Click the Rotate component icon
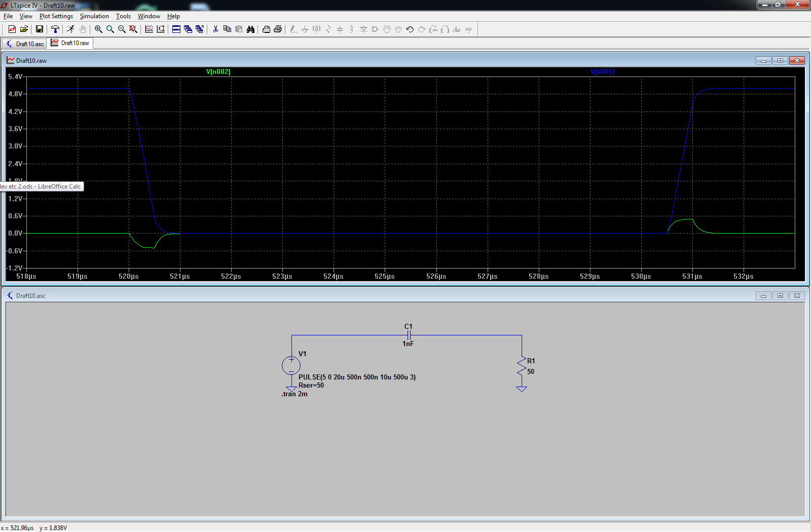 tap(433, 29)
